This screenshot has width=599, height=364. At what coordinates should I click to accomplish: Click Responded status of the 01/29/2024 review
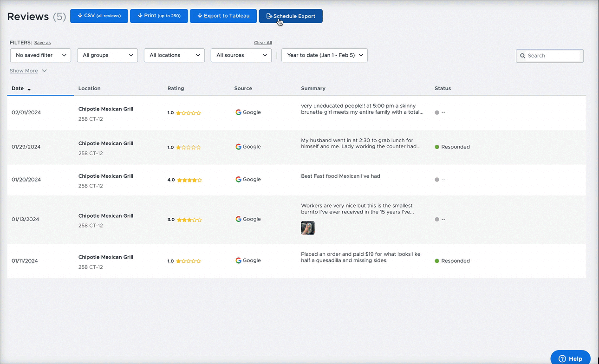coord(452,147)
